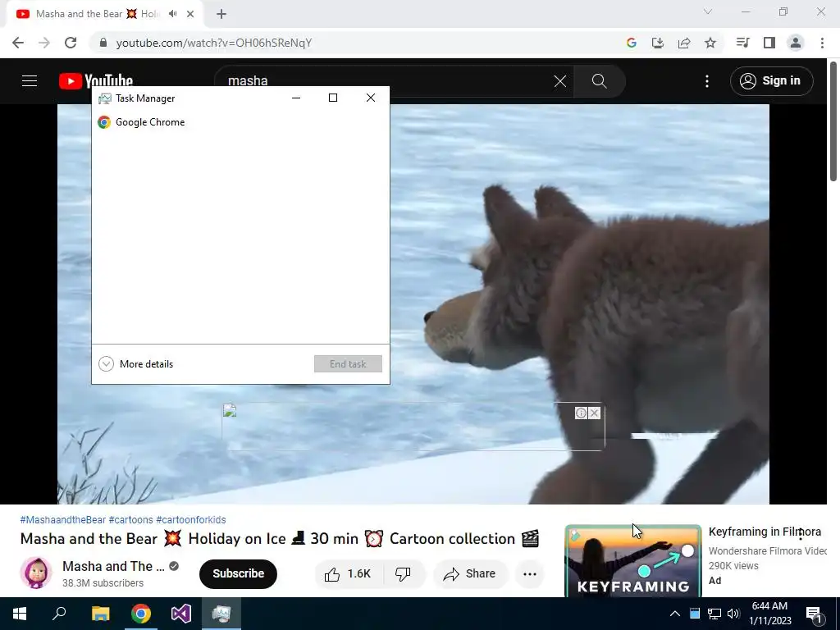The height and width of the screenshot is (630, 840).
Task: Go forward in Chrome
Action: [x=44, y=43]
